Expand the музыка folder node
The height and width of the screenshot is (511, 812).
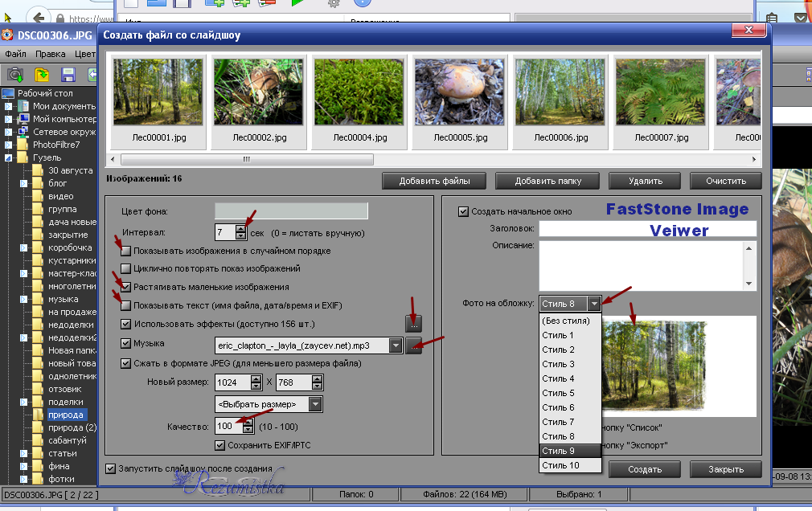pyautogui.click(x=23, y=299)
